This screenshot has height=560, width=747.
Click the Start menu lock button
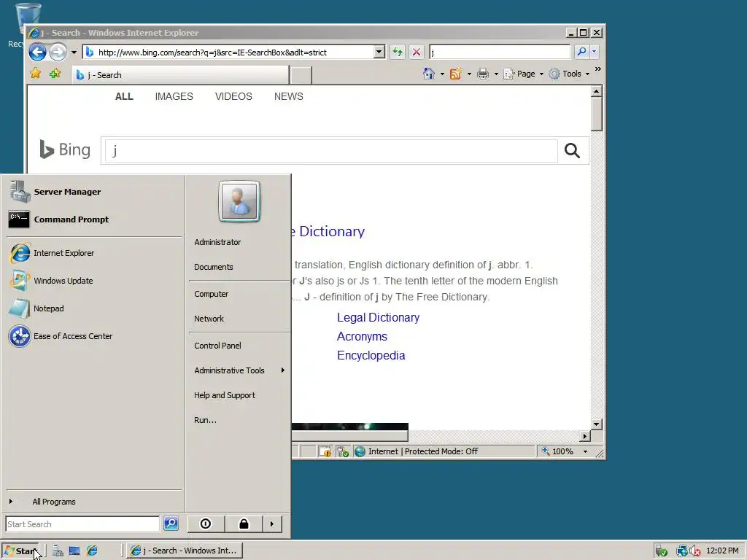[x=244, y=524]
